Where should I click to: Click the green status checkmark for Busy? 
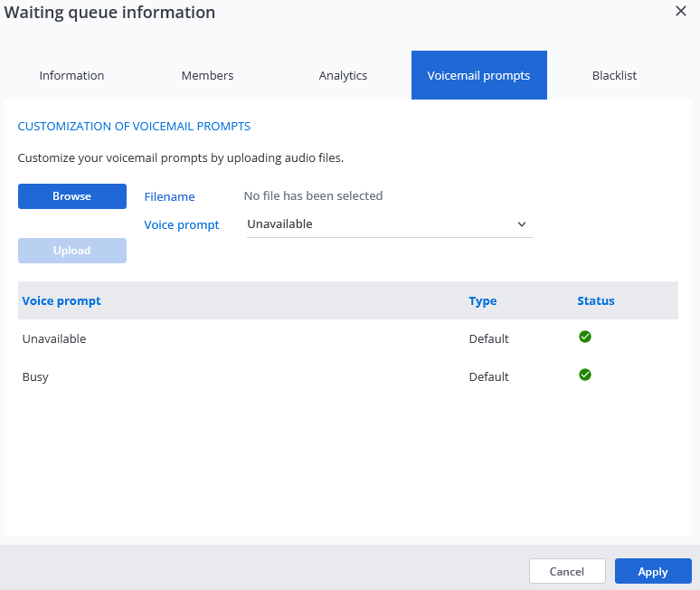[584, 375]
